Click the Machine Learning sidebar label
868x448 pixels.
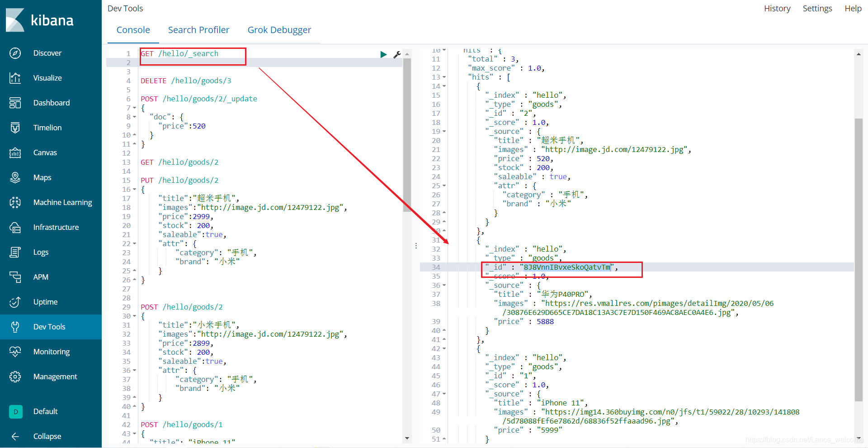63,202
